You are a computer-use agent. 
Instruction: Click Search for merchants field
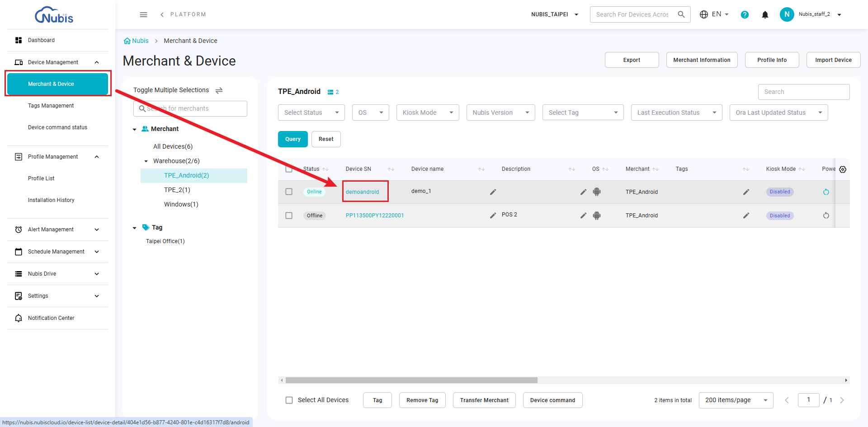point(190,108)
